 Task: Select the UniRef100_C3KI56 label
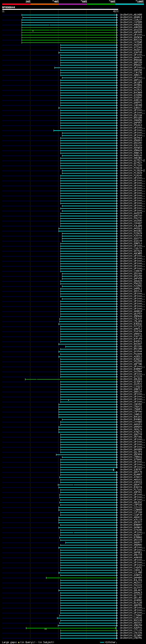pyautogui.click(x=131, y=72)
